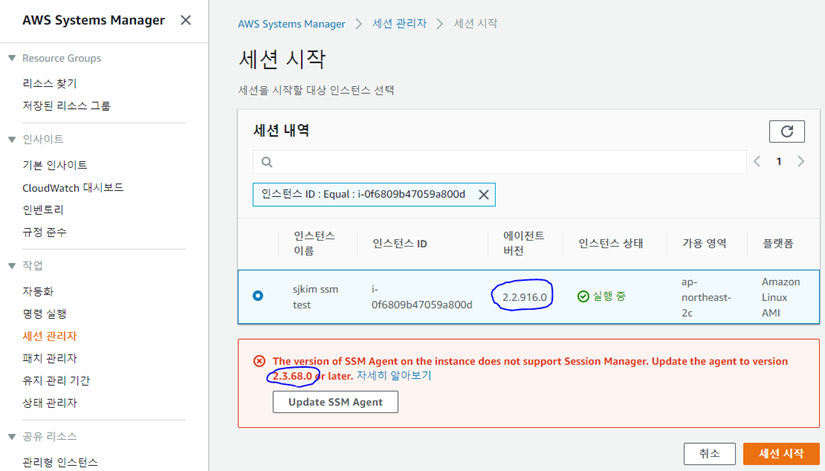
Task: Open 저장된 리소스 그룹
Action: tap(66, 106)
